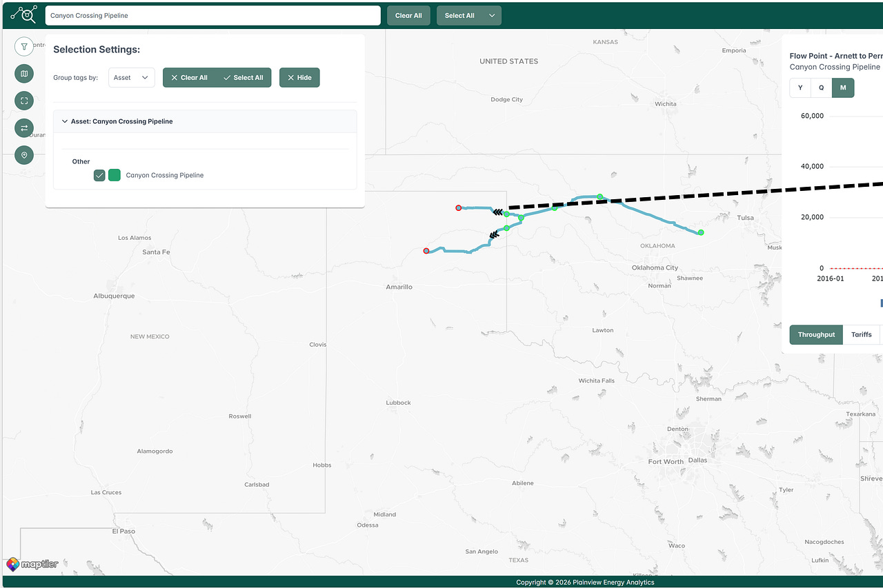This screenshot has width=883, height=588.
Task: Click the 40,000 axis value on the chart
Action: pos(812,166)
